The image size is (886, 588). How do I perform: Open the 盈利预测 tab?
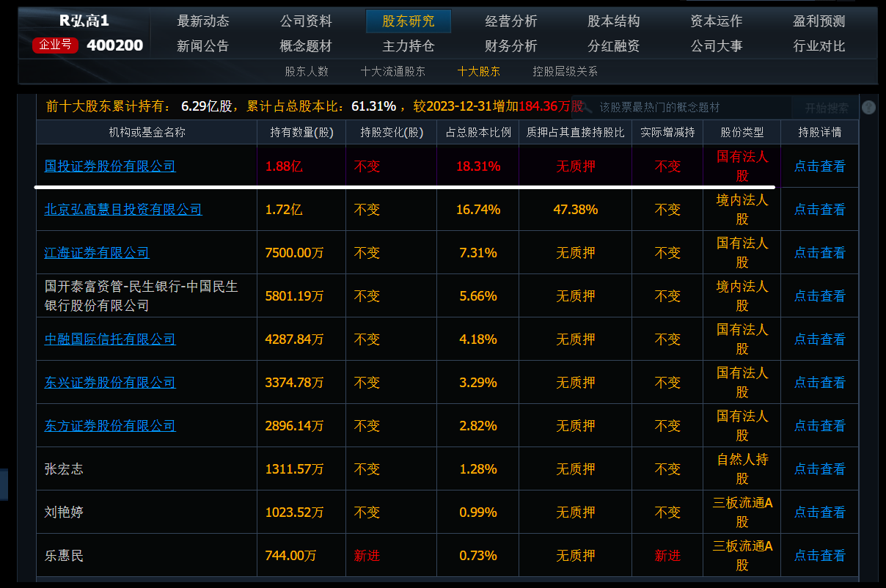coord(819,21)
